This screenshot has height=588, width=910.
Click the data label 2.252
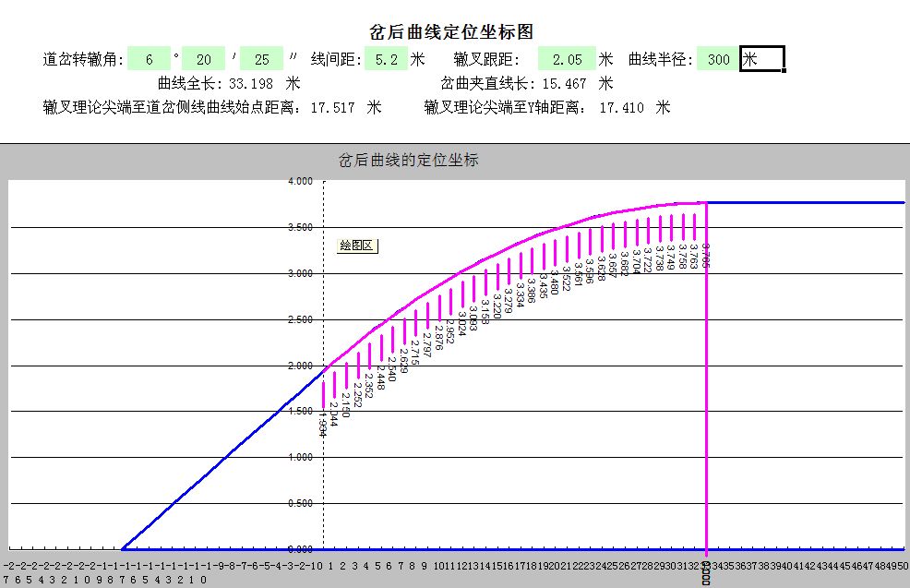point(357,395)
